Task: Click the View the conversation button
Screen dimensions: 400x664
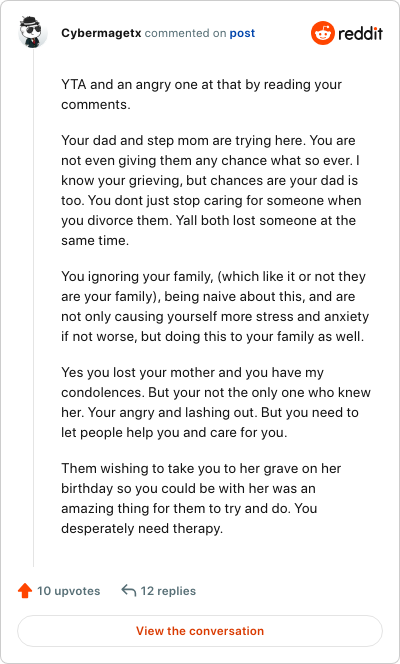Action: pos(200,631)
